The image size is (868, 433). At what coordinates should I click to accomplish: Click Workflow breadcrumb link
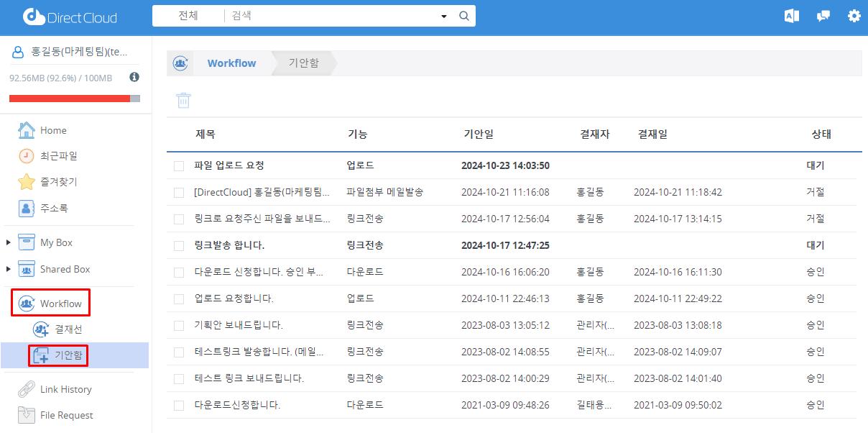point(231,63)
